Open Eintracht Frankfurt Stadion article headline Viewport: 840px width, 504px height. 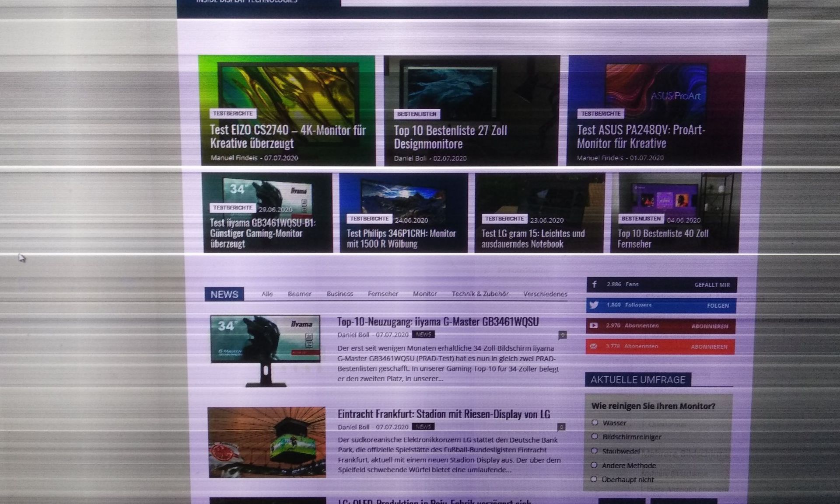click(x=444, y=414)
